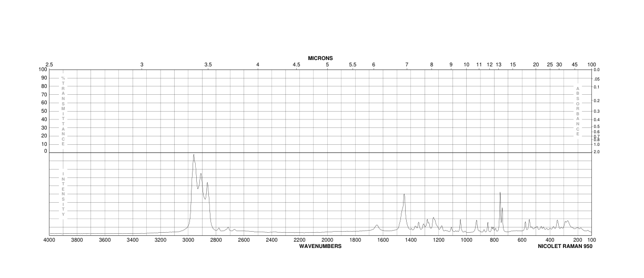
Task: Choose the 3000 wavenumber tick label
Action: pyautogui.click(x=188, y=240)
